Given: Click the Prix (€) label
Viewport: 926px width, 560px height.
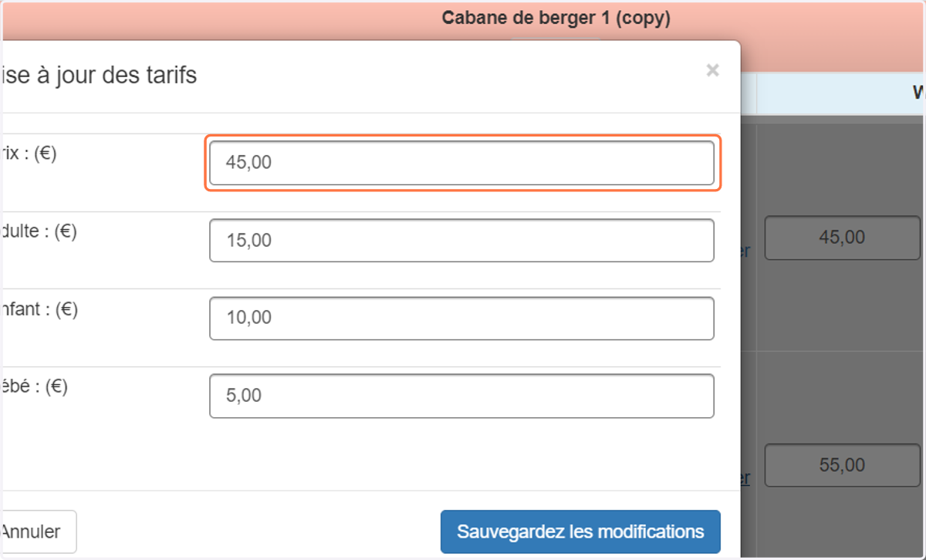Looking at the screenshot, I should [29, 153].
